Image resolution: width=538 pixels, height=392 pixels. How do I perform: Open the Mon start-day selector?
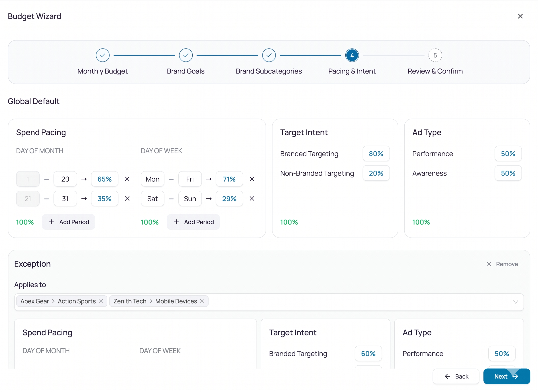pos(153,179)
